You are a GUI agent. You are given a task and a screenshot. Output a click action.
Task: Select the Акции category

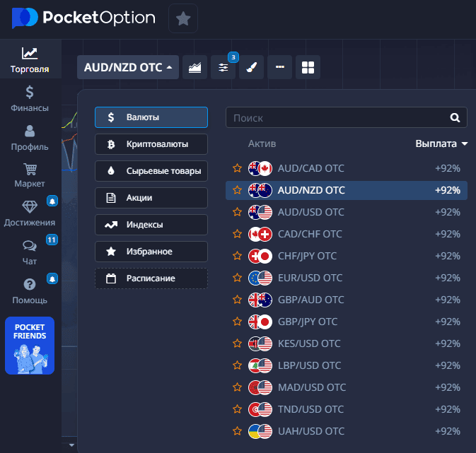click(x=151, y=198)
